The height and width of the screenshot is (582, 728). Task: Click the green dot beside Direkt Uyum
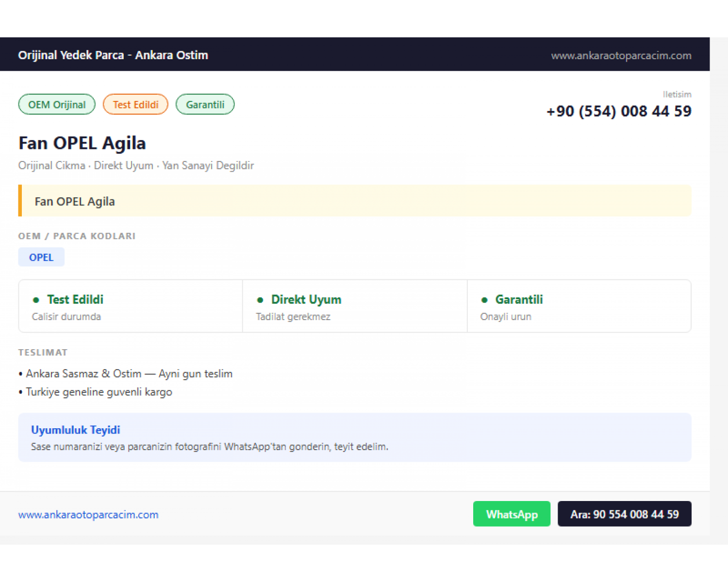click(x=260, y=300)
